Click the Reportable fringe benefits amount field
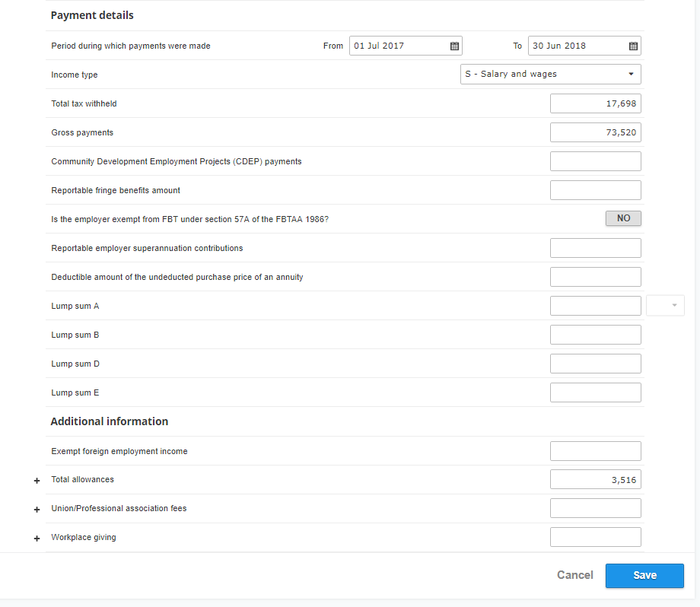 [596, 190]
